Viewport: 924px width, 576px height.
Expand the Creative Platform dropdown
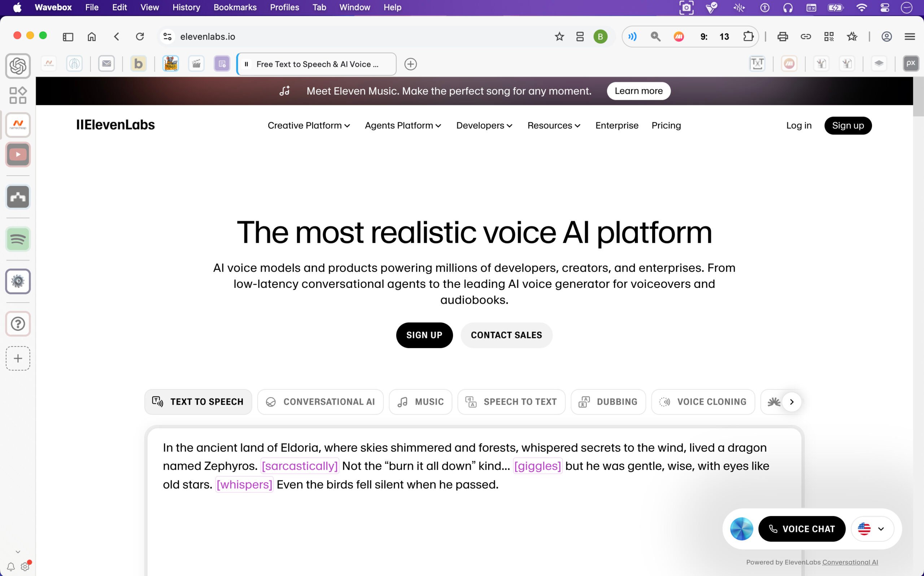308,125
